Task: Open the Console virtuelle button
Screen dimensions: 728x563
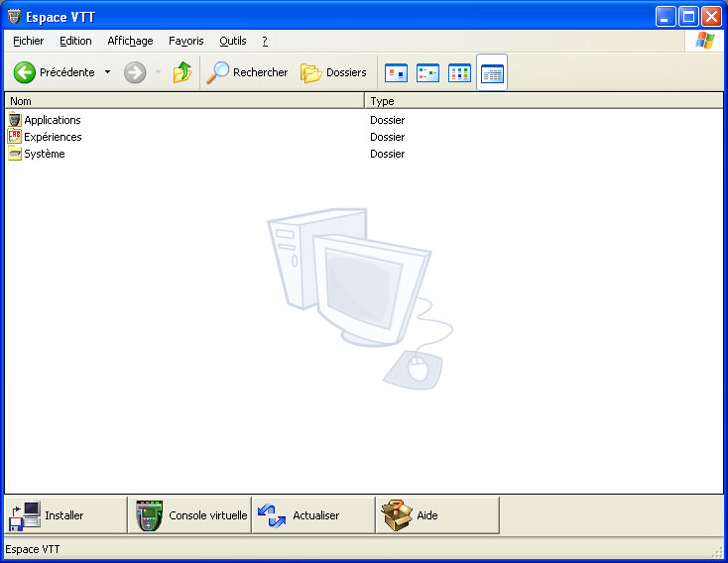Action: tap(189, 515)
